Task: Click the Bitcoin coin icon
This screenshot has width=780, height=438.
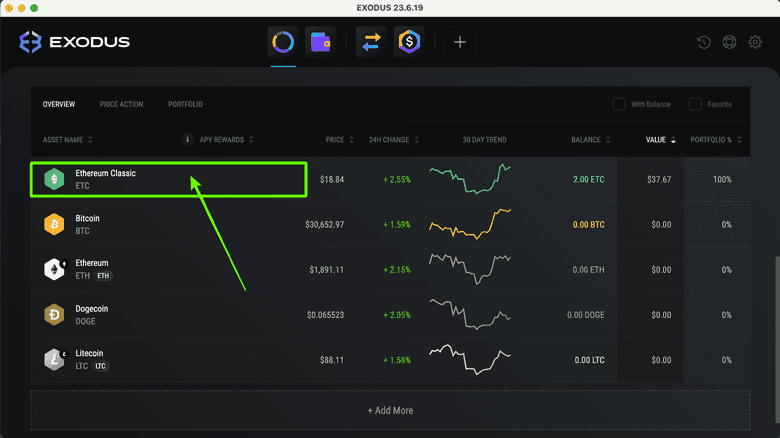Action: click(53, 225)
